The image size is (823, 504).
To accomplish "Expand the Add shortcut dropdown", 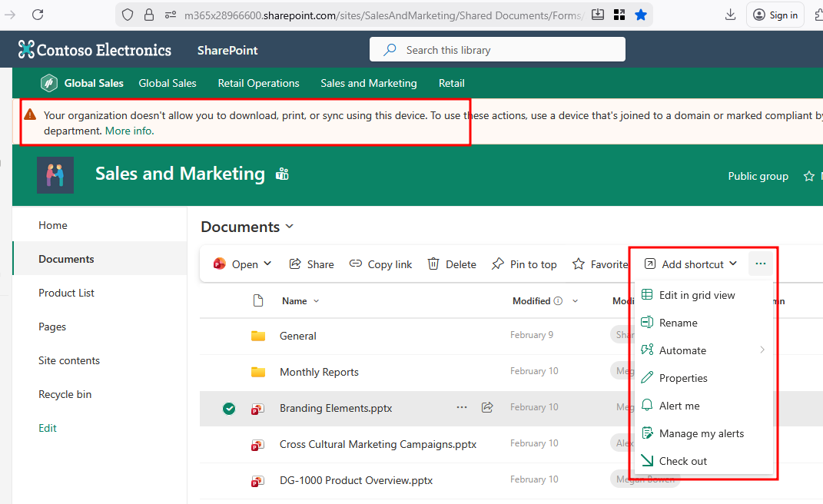I will [732, 264].
